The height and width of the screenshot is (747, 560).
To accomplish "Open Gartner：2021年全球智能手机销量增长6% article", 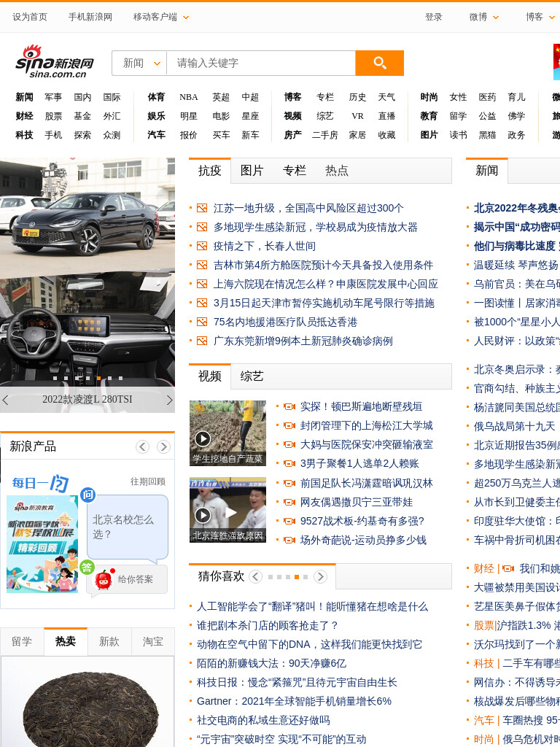I will 294,701.
